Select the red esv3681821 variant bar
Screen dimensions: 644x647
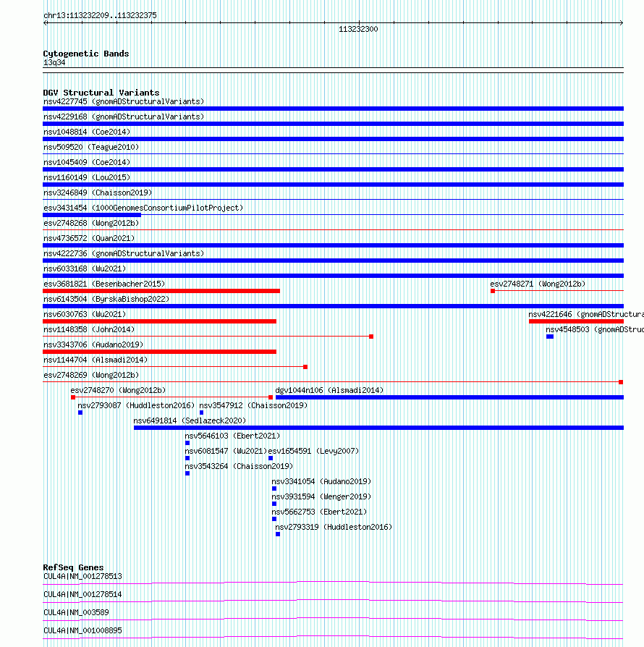coord(161,291)
